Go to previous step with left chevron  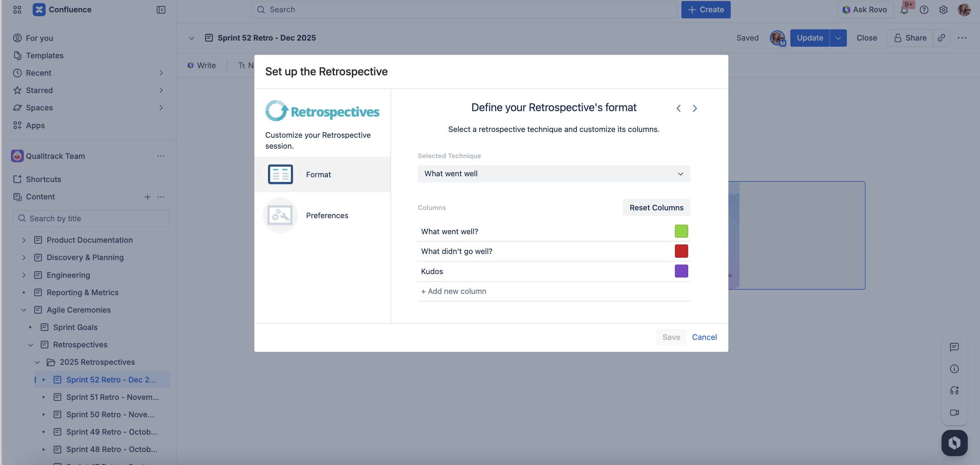678,108
